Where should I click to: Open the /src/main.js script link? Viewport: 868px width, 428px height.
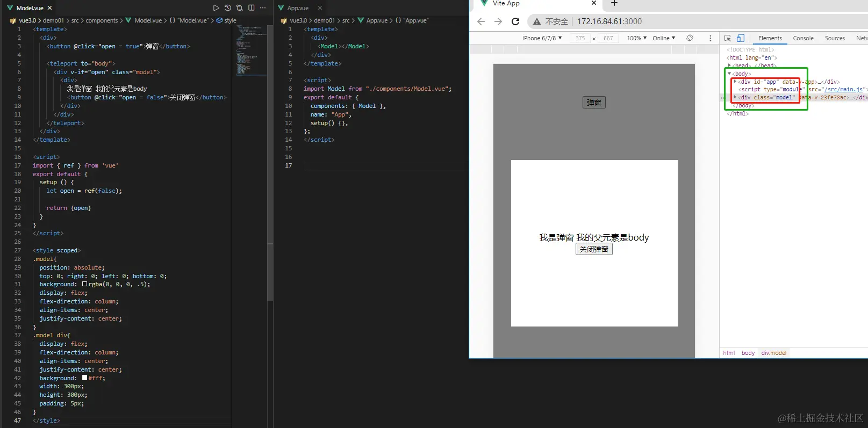pos(843,90)
